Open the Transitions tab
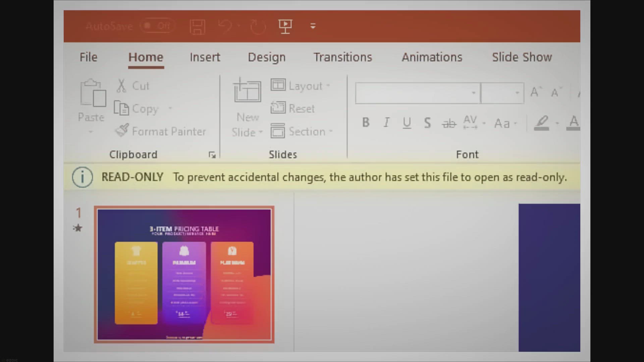 pyautogui.click(x=342, y=57)
